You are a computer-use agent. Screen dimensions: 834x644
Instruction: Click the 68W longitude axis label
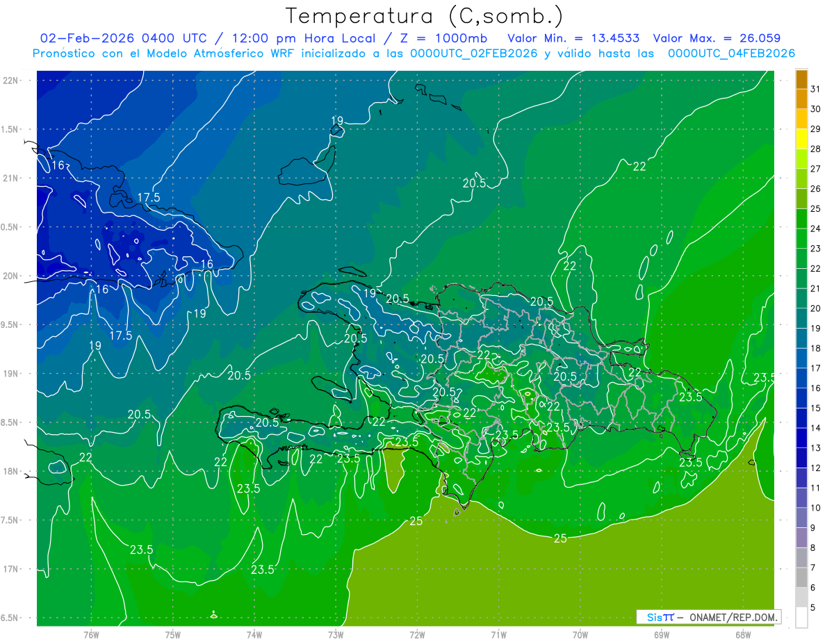click(743, 634)
